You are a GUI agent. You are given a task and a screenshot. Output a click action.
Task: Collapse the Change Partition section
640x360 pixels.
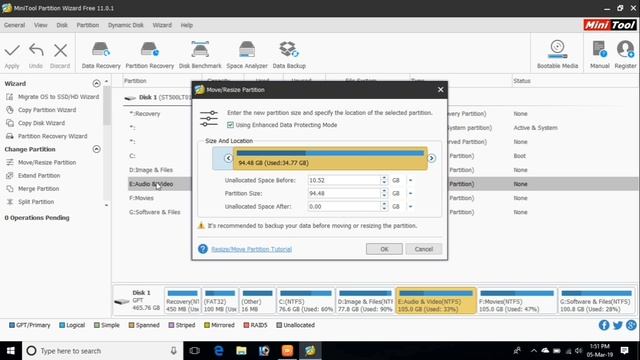(96, 149)
